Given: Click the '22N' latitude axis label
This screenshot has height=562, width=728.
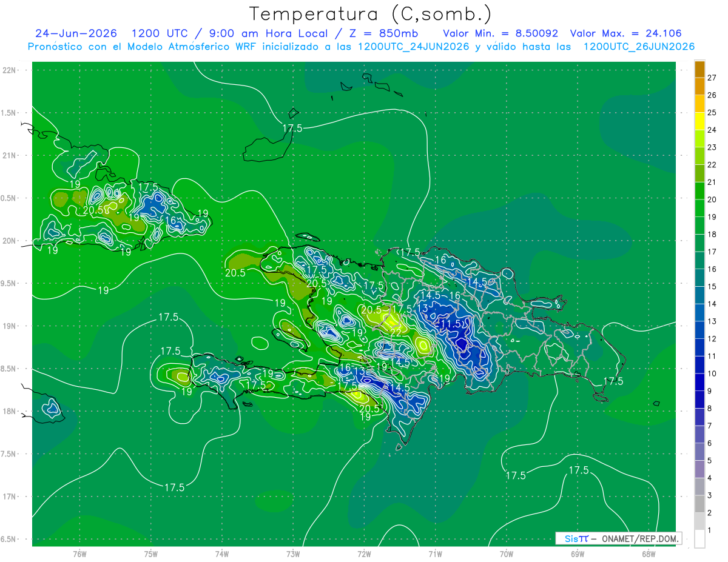Looking at the screenshot, I should coord(9,70).
